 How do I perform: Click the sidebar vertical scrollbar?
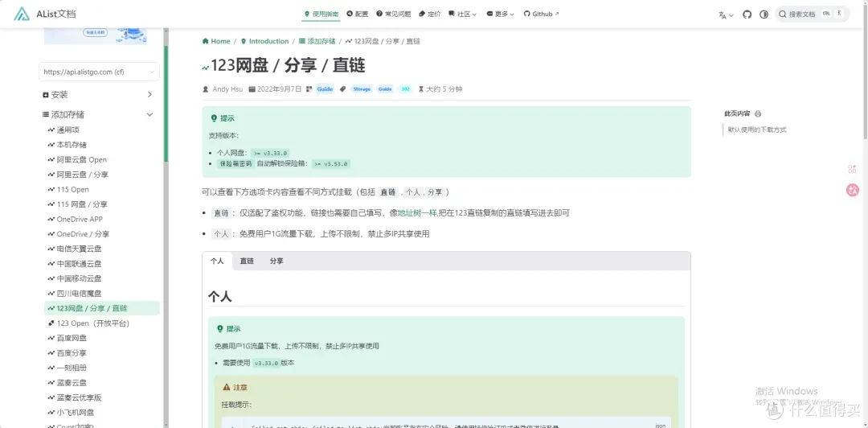pos(166,104)
